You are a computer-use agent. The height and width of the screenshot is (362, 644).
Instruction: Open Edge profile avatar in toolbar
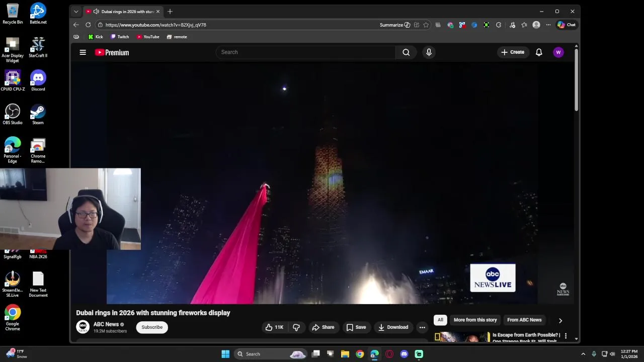click(x=536, y=25)
